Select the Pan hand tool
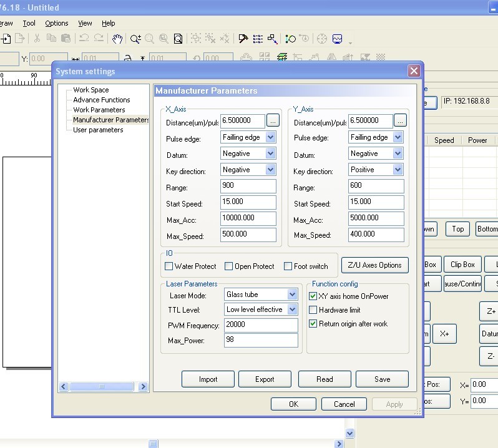This screenshot has width=498, height=448. 117,39
